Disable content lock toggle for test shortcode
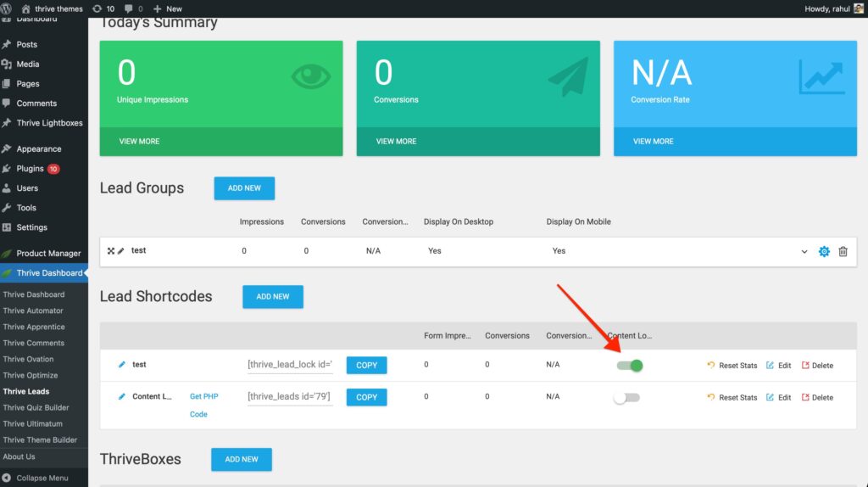The height and width of the screenshot is (487, 868). coord(629,365)
